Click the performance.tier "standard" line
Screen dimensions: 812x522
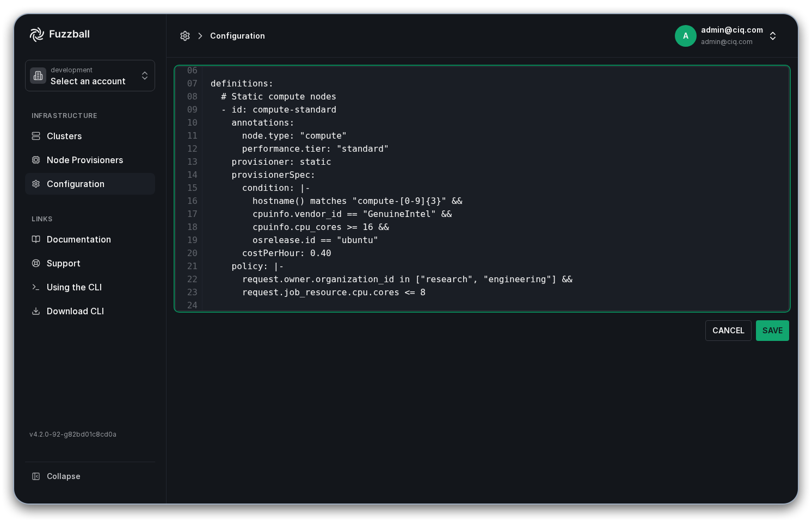click(x=315, y=148)
